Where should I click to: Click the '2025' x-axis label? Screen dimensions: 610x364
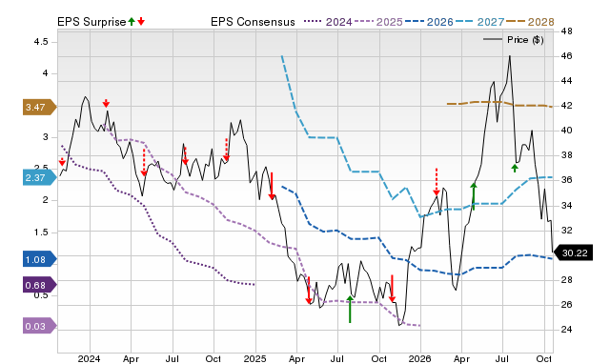click(254, 358)
